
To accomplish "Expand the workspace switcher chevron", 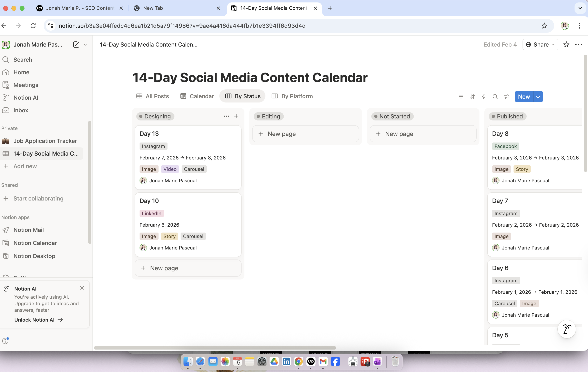I will (x=85, y=45).
